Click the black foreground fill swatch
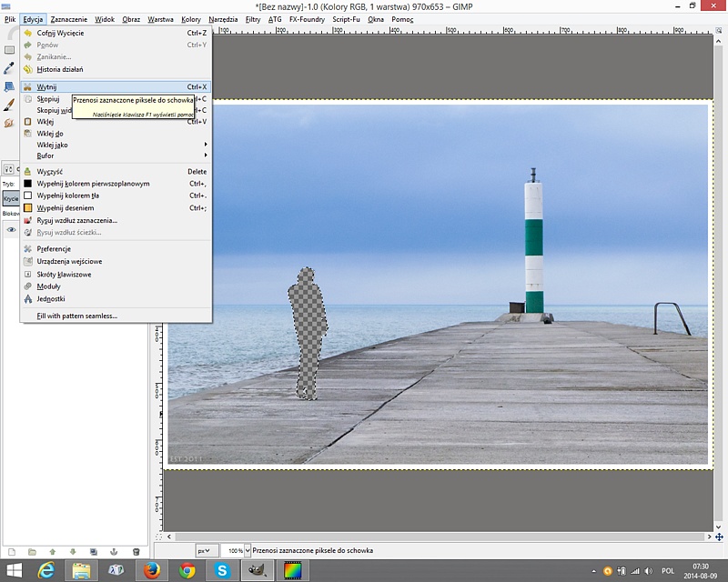Viewport: 728px width, 582px height. pyautogui.click(x=28, y=183)
